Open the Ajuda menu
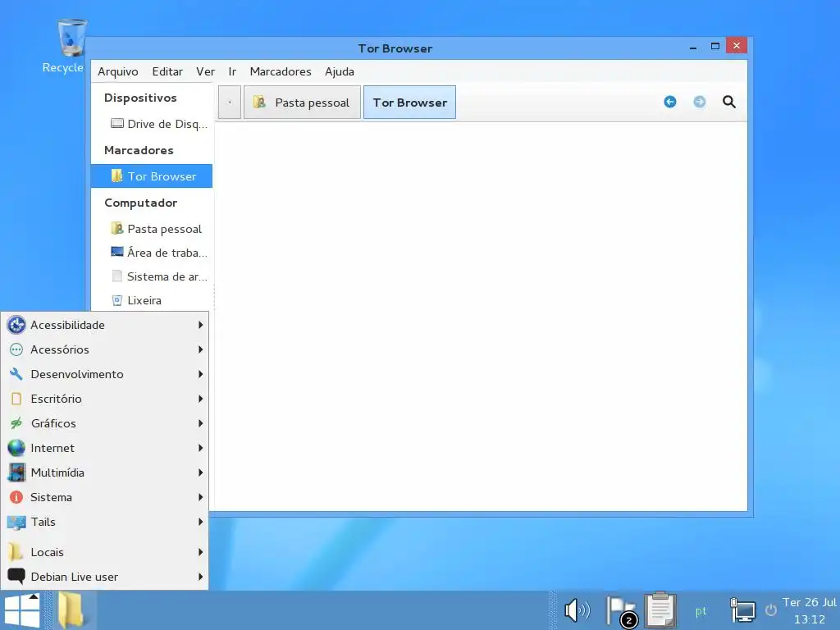 [339, 71]
